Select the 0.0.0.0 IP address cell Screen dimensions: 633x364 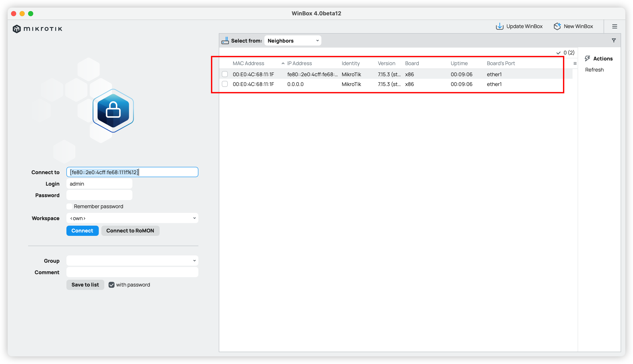click(x=295, y=84)
